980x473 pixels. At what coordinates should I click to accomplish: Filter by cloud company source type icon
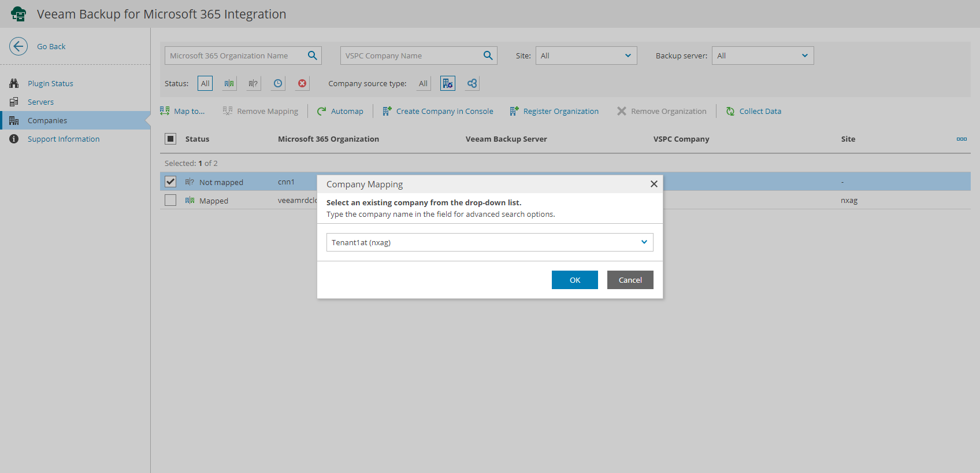point(472,83)
